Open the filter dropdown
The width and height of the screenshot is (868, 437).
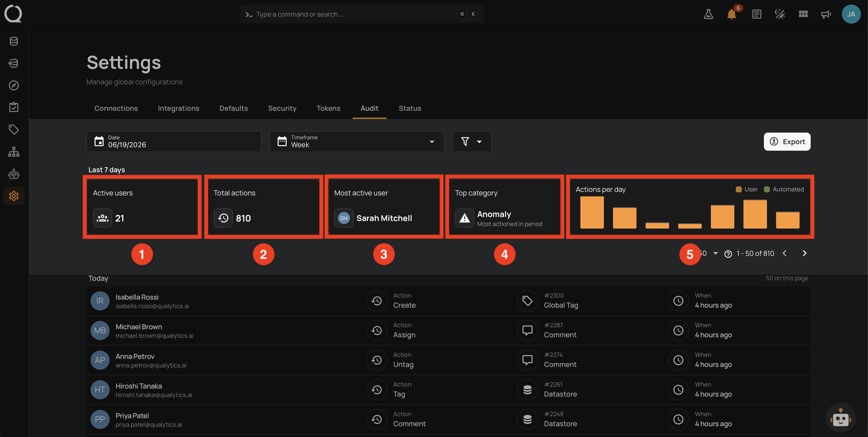tap(472, 141)
